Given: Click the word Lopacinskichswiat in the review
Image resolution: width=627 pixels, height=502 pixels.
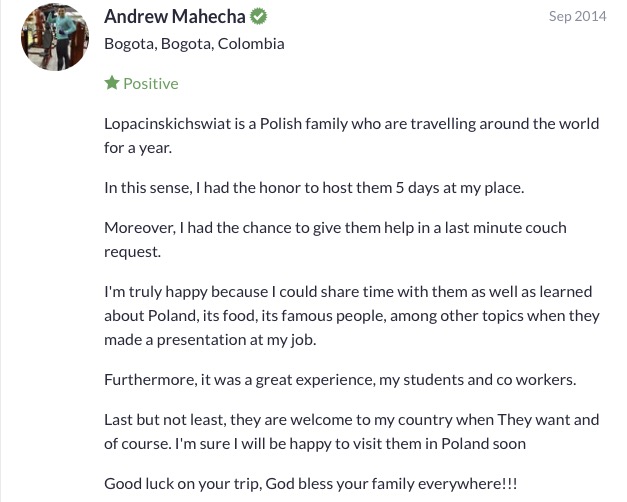Looking at the screenshot, I should 168,124.
